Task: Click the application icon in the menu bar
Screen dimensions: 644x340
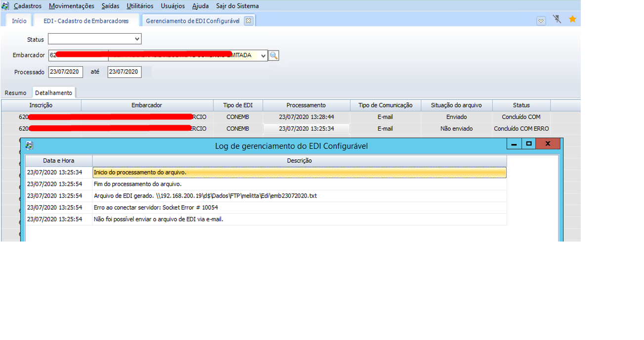Action: tap(5, 6)
